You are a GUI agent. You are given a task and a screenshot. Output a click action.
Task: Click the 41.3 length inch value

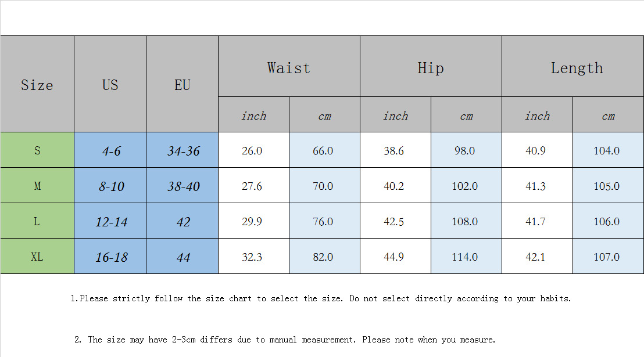click(535, 186)
